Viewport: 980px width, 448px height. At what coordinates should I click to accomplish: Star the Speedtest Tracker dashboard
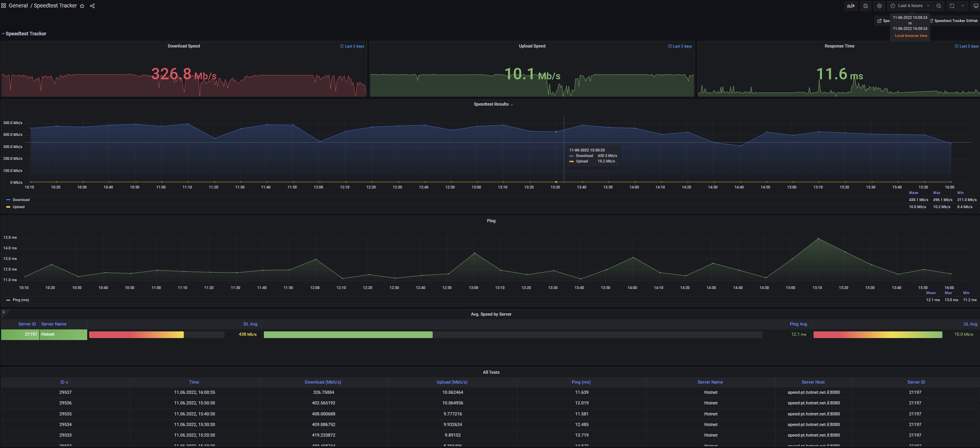click(x=82, y=6)
